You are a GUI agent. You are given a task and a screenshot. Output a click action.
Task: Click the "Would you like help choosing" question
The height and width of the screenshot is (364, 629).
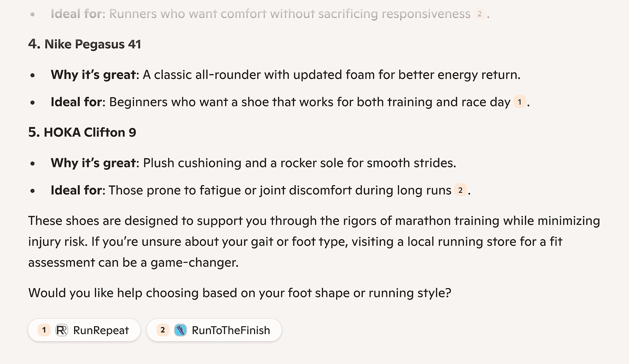(240, 293)
